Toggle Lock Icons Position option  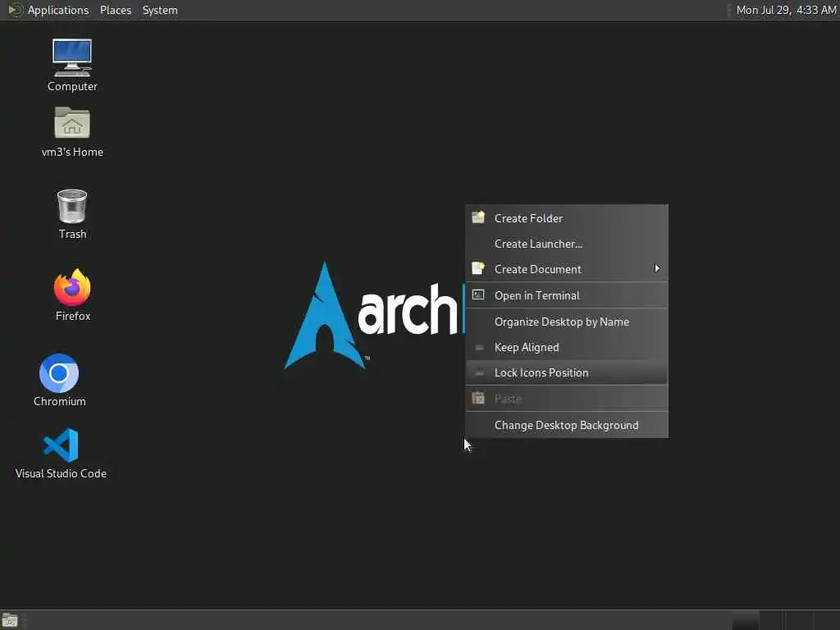pyautogui.click(x=567, y=372)
